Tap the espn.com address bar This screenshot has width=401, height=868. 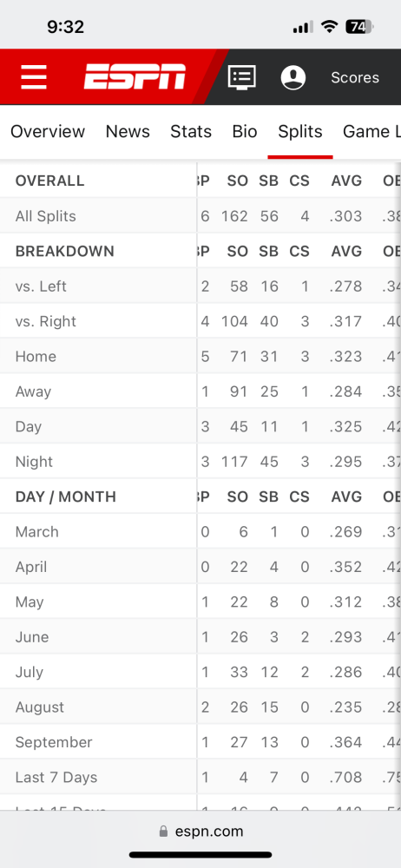click(200, 832)
